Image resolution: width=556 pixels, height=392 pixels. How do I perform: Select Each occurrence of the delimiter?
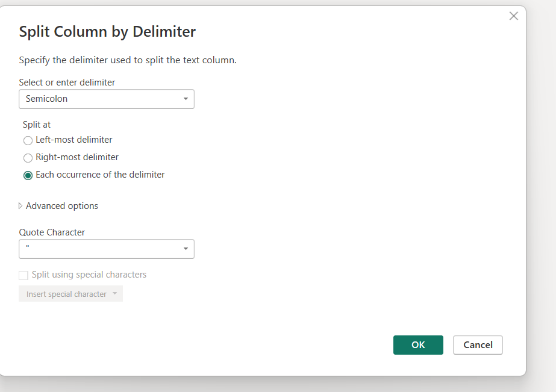[28, 175]
